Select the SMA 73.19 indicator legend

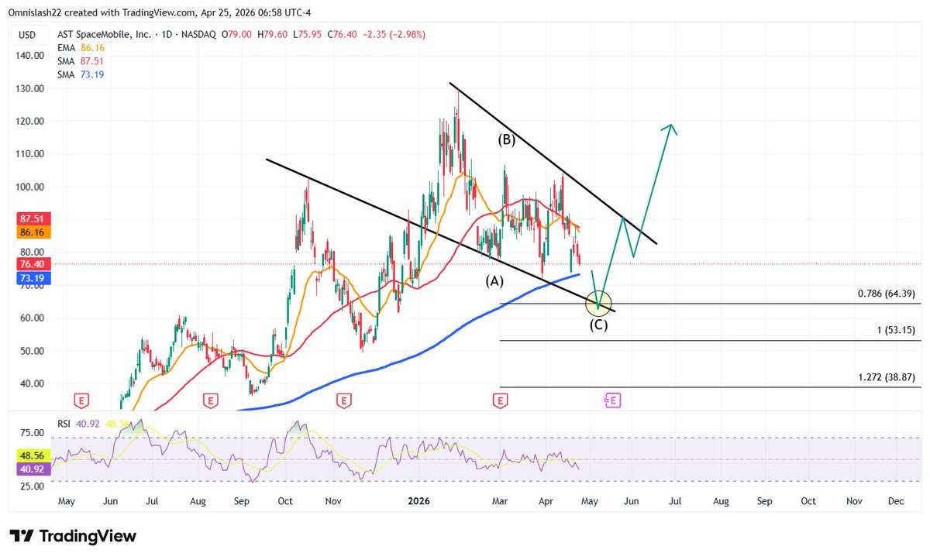(x=81, y=74)
